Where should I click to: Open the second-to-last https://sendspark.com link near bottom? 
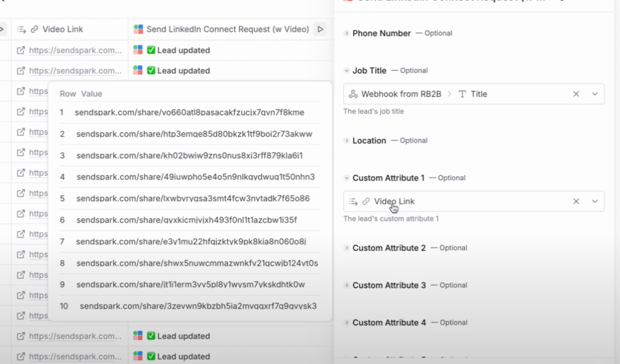[x=75, y=336]
